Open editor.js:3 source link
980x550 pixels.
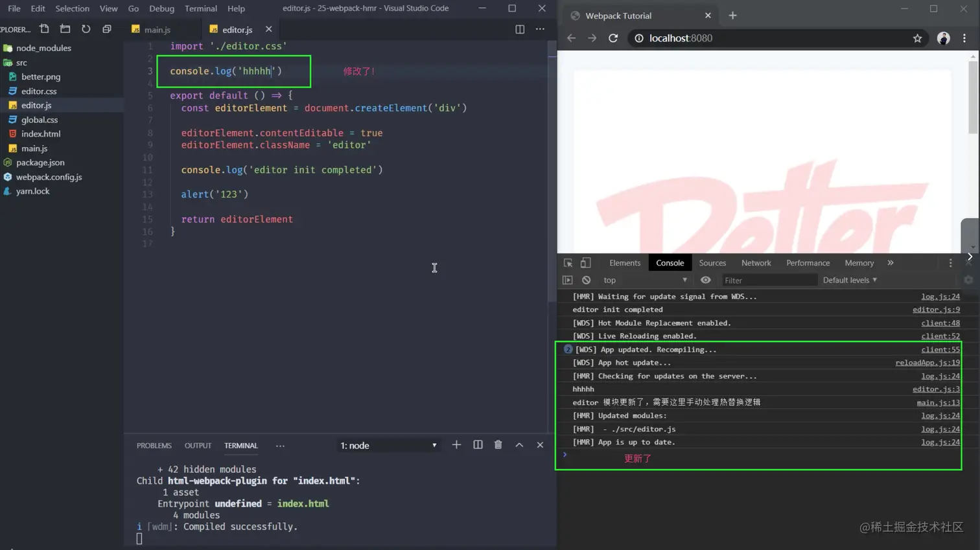click(x=936, y=389)
